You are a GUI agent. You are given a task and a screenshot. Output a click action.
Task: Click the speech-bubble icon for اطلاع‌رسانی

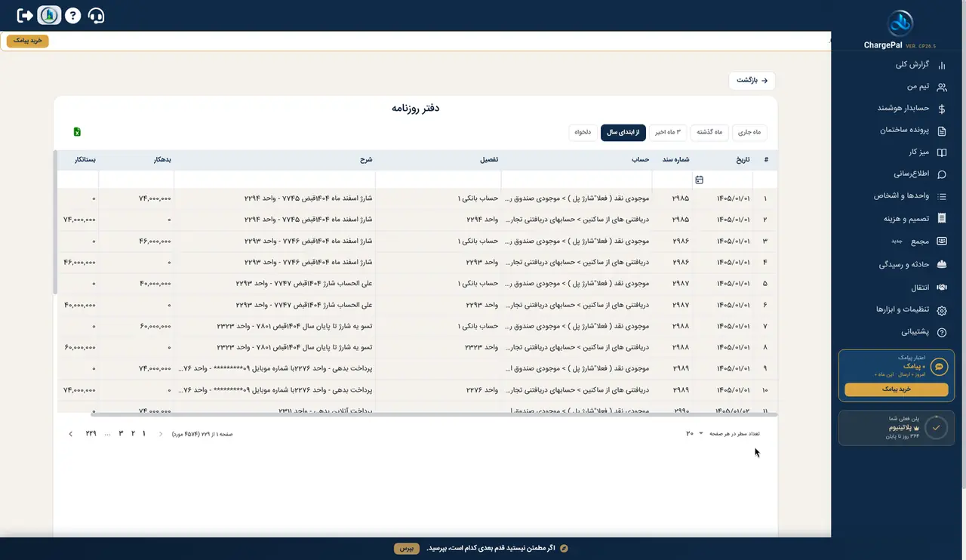point(941,174)
